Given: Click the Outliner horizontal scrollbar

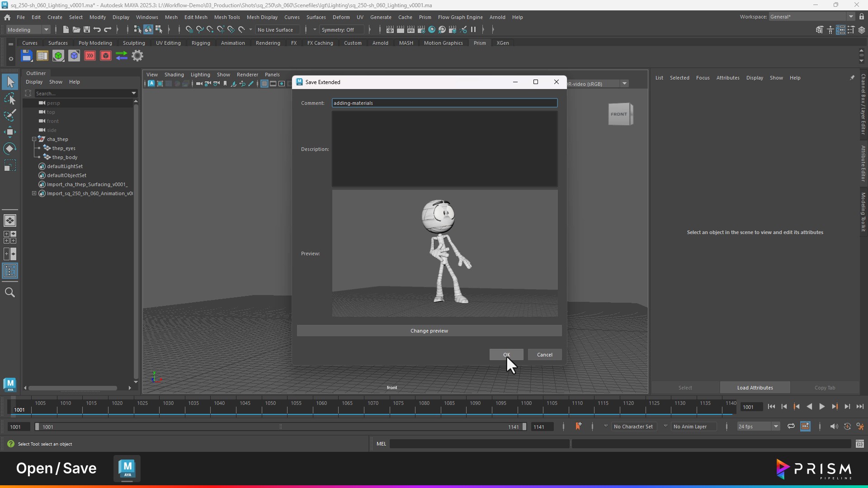Looking at the screenshot, I should click(73, 388).
